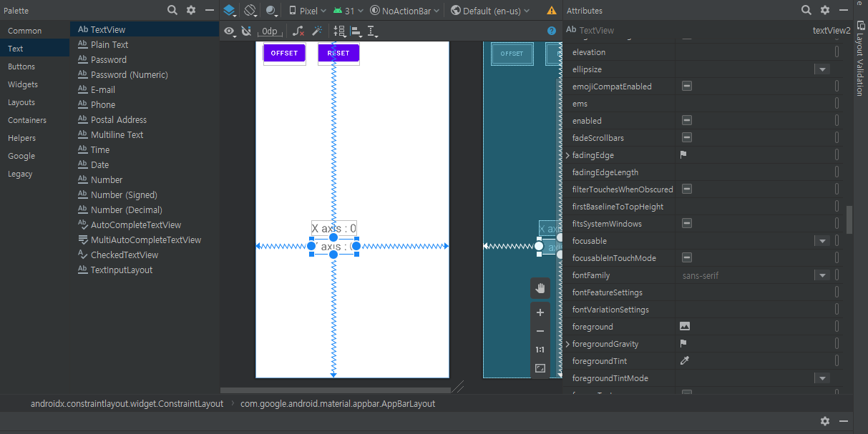Screen dimensions: 868x434
Task: Zoom out with the minus button
Action: [x=540, y=331]
